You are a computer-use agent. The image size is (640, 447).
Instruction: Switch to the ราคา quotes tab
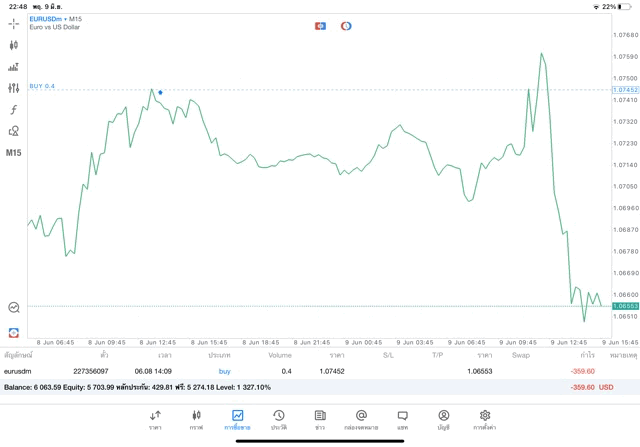click(155, 419)
